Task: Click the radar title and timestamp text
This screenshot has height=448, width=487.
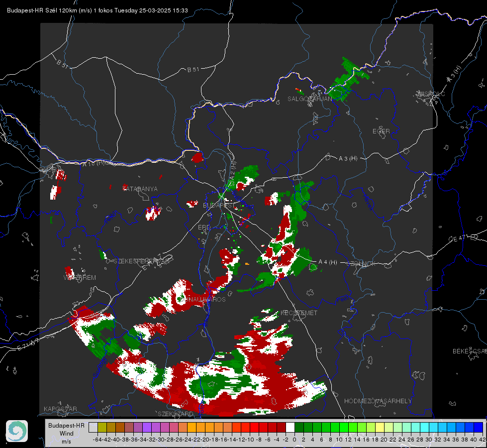Action: pos(97,10)
